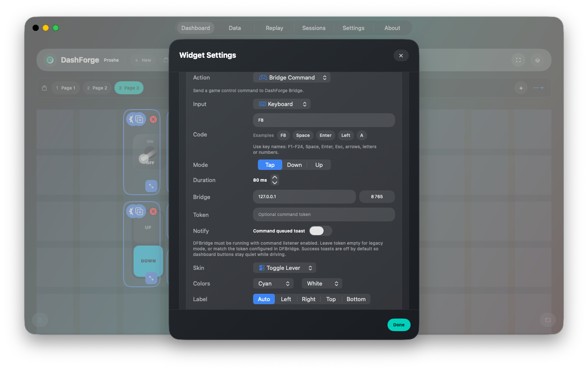The width and height of the screenshot is (588, 372).
Task: Click the DashForge logo icon
Action: [x=50, y=60]
